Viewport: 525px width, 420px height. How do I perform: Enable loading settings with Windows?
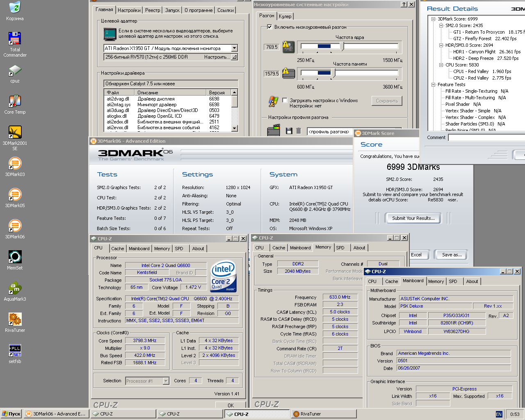click(x=285, y=100)
